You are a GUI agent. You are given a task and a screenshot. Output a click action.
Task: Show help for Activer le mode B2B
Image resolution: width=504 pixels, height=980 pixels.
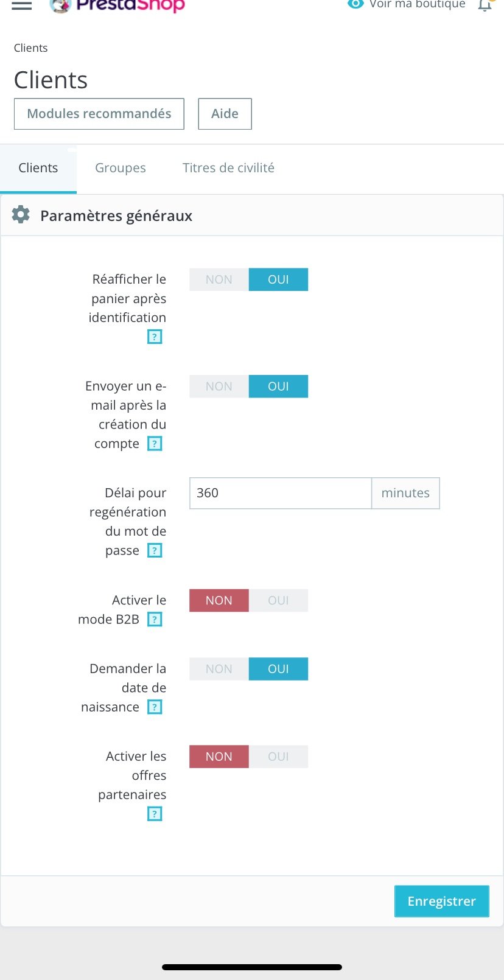(x=155, y=620)
